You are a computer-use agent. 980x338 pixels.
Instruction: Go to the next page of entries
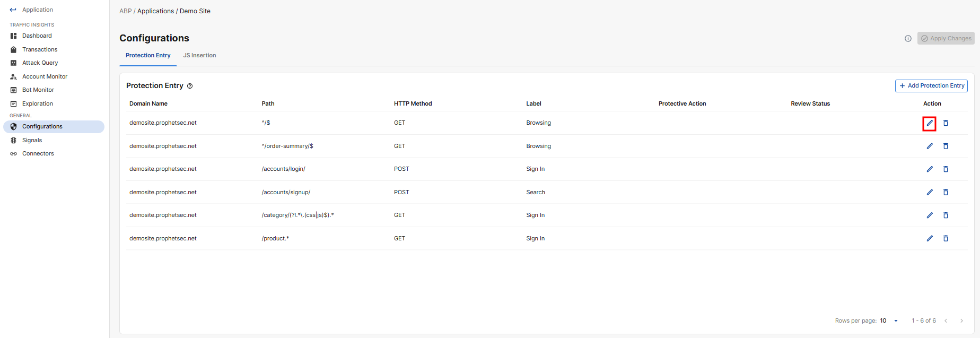click(961, 320)
